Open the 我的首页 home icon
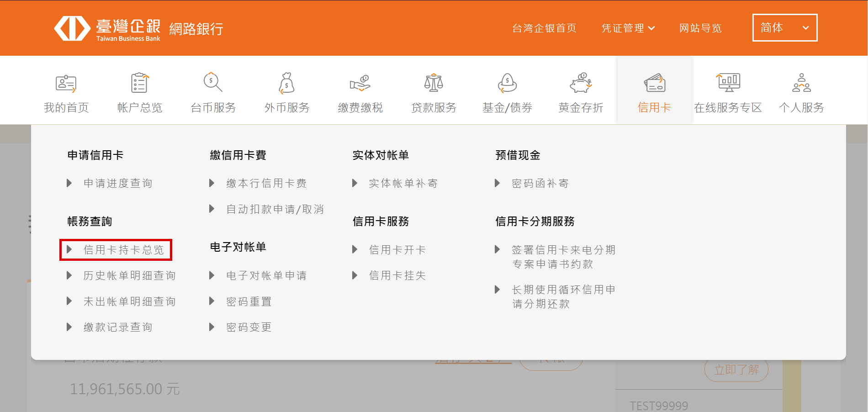This screenshot has height=412, width=868. pyautogui.click(x=66, y=84)
